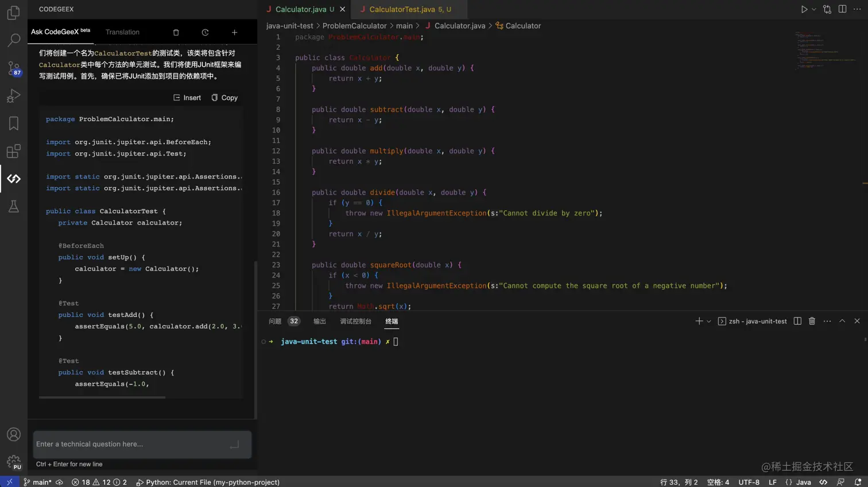Open Source Control view with 87 badge

[x=13, y=68]
